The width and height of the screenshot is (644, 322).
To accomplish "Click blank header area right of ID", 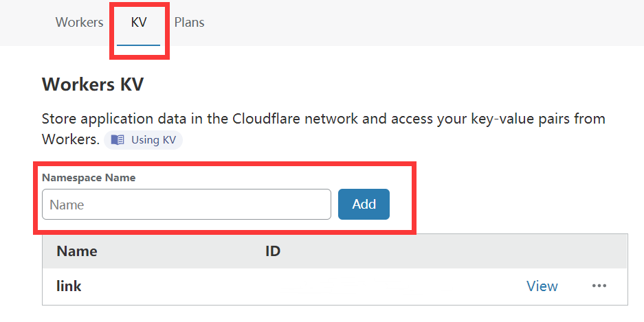I will tap(452, 251).
